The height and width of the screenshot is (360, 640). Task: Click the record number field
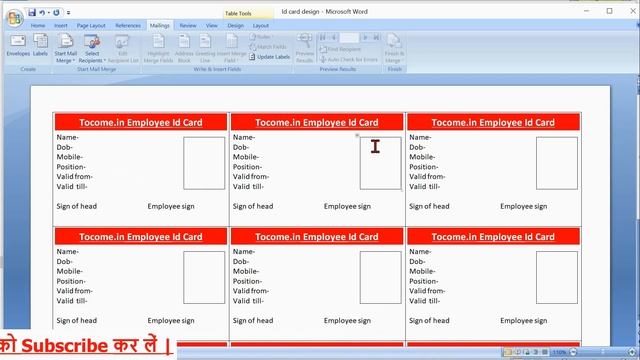click(349, 38)
